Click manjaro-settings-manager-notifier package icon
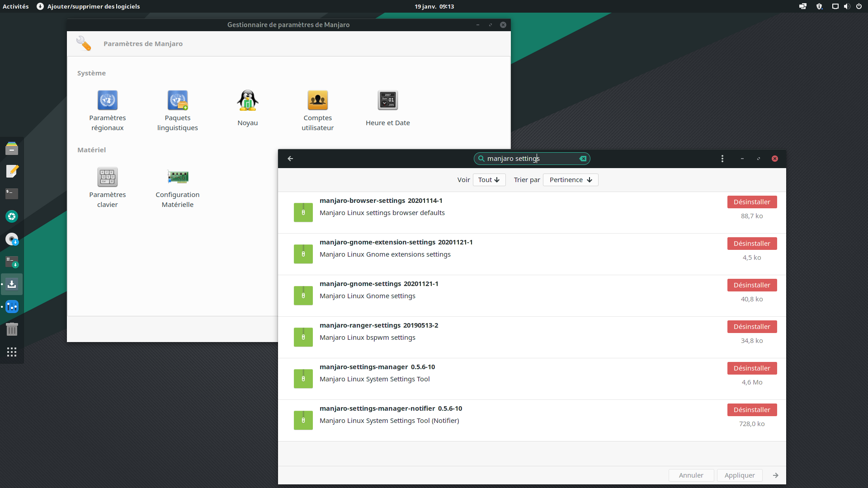The width and height of the screenshot is (868, 488). click(x=303, y=420)
